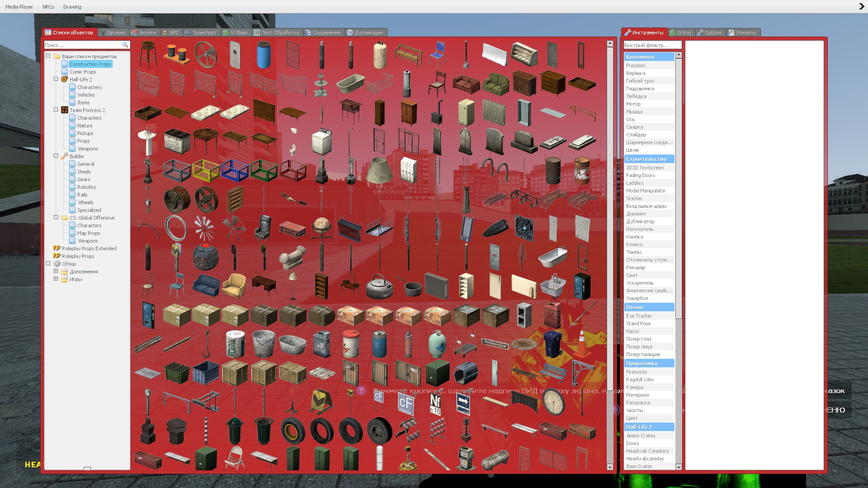Choose the green striped sofa prop
The image size is (868, 488).
pyautogui.click(x=495, y=84)
